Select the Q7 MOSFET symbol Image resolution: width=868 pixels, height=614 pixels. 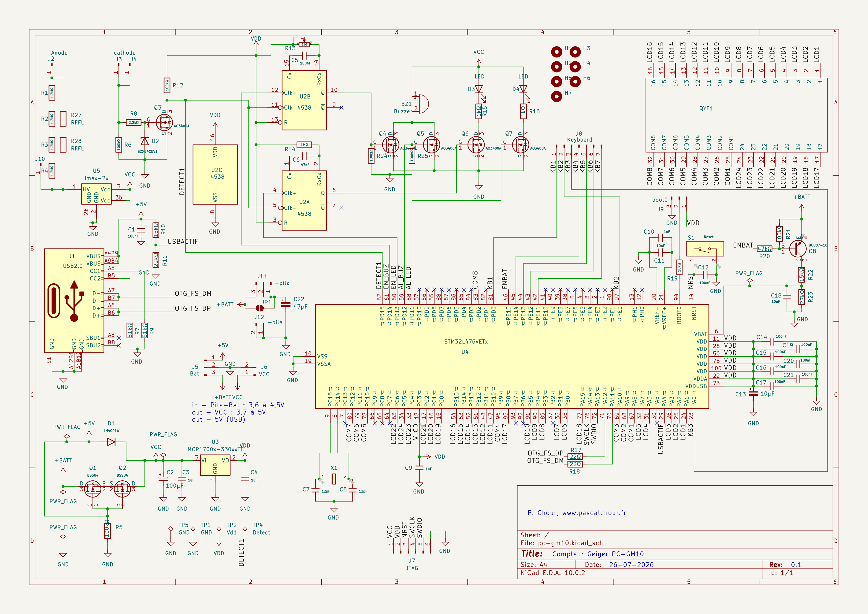(x=520, y=145)
